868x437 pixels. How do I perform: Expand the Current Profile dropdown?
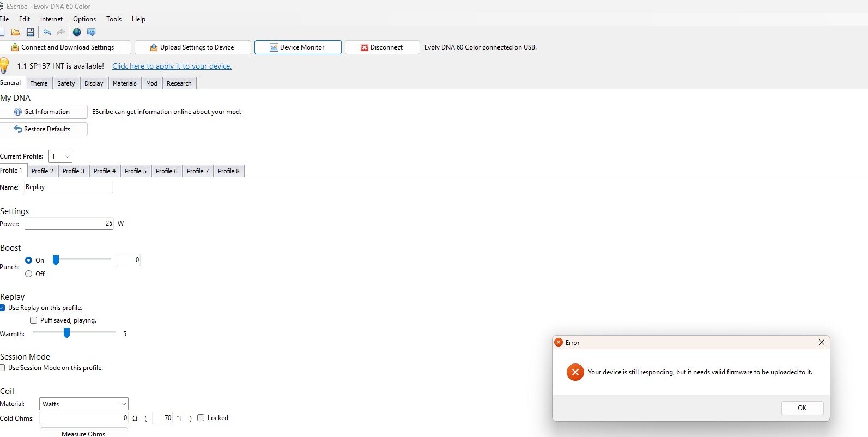[60, 156]
